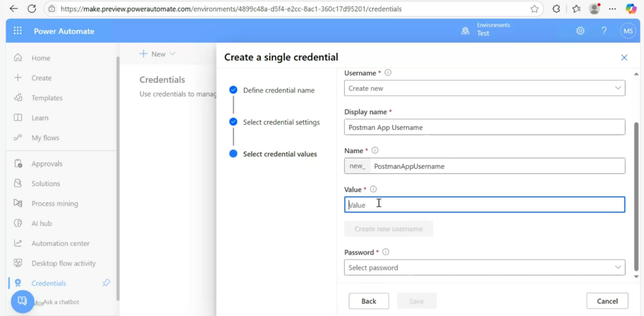Viewport: 644px width, 316px height.
Task: Open browser Settings and more menu
Action: [x=613, y=9]
